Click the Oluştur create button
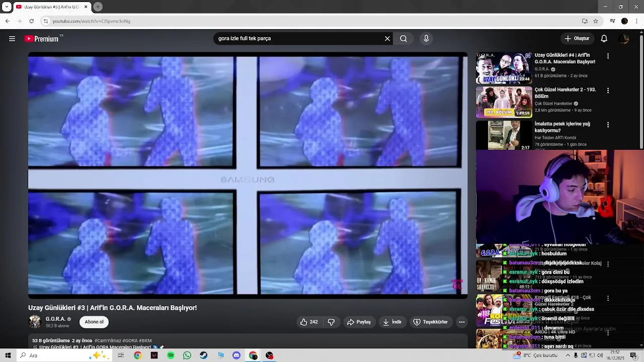The height and width of the screenshot is (362, 644). (x=577, y=39)
